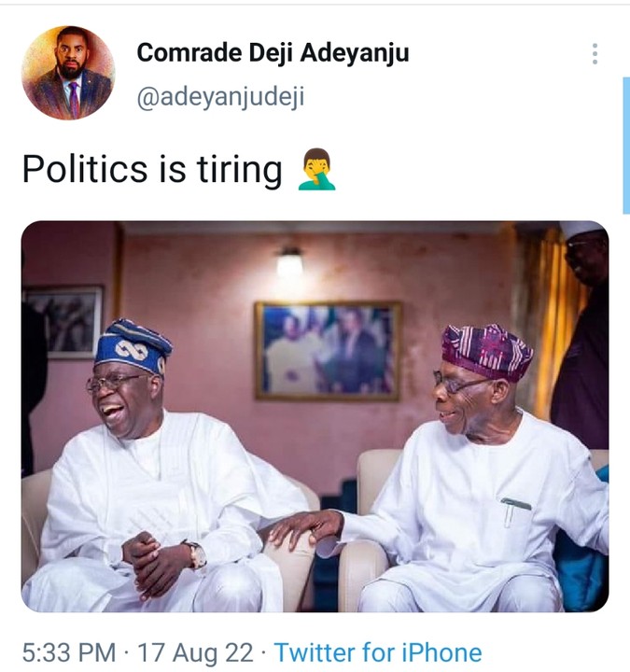This screenshot has height=672, width=630.
Task: Open the Comrade Deji Adeyanju display name
Action: (273, 53)
